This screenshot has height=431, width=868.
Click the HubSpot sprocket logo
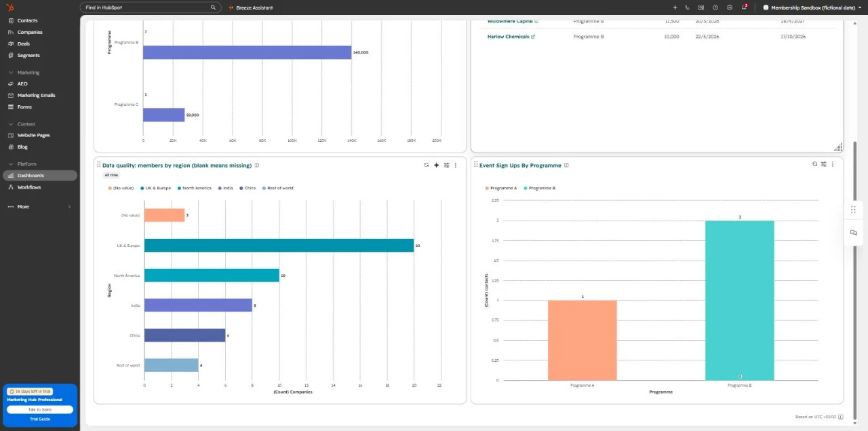(x=10, y=7)
